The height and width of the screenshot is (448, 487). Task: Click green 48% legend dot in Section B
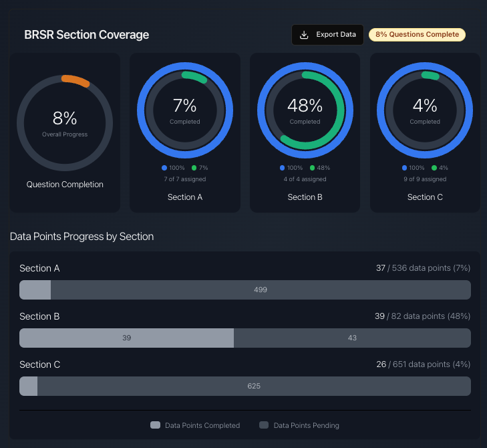coord(312,168)
